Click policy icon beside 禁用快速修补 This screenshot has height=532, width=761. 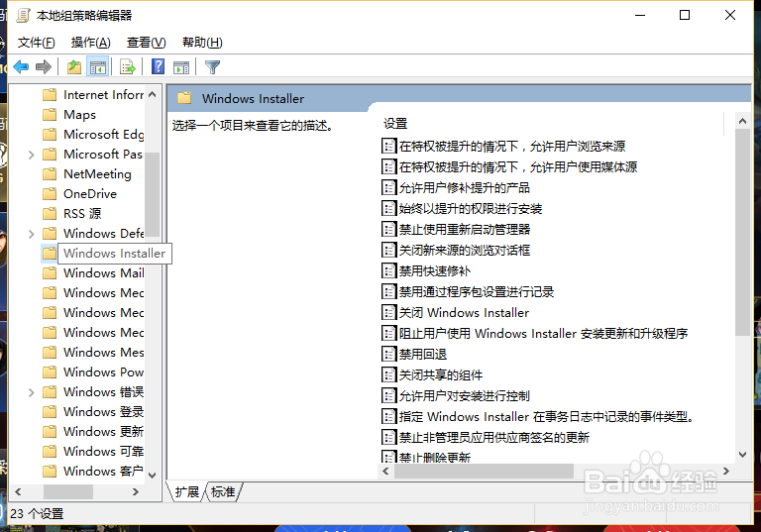388,270
